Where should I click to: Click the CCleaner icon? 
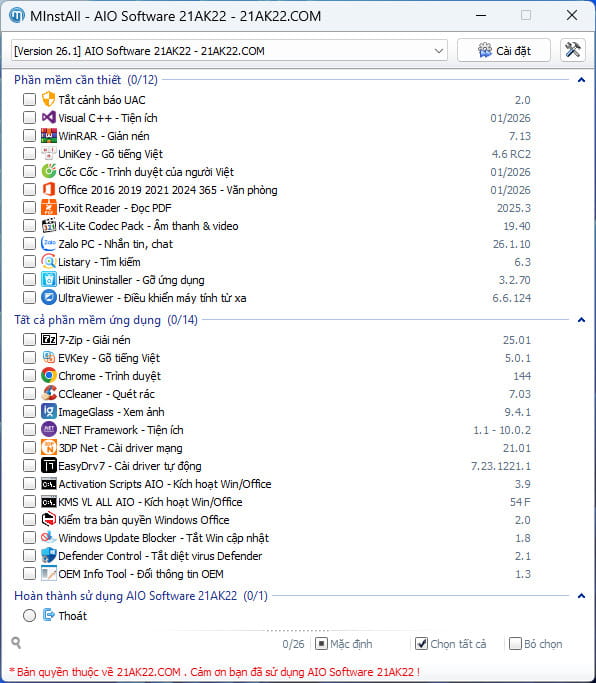tap(48, 393)
